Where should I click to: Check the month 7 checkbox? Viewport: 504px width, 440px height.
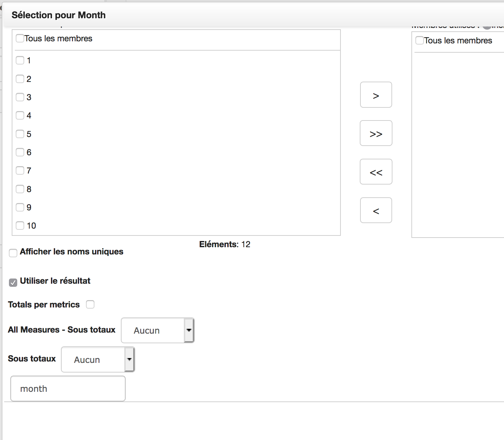pyautogui.click(x=20, y=170)
